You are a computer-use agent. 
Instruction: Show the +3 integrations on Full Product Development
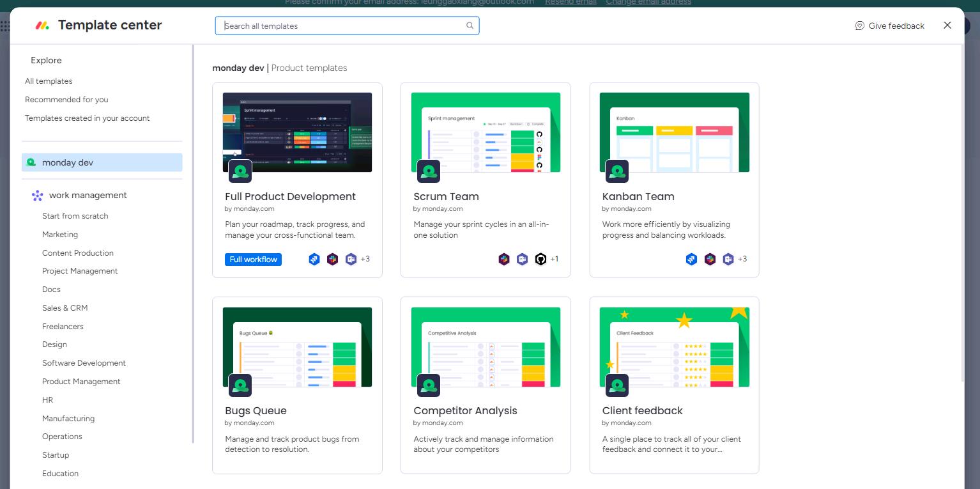point(365,259)
